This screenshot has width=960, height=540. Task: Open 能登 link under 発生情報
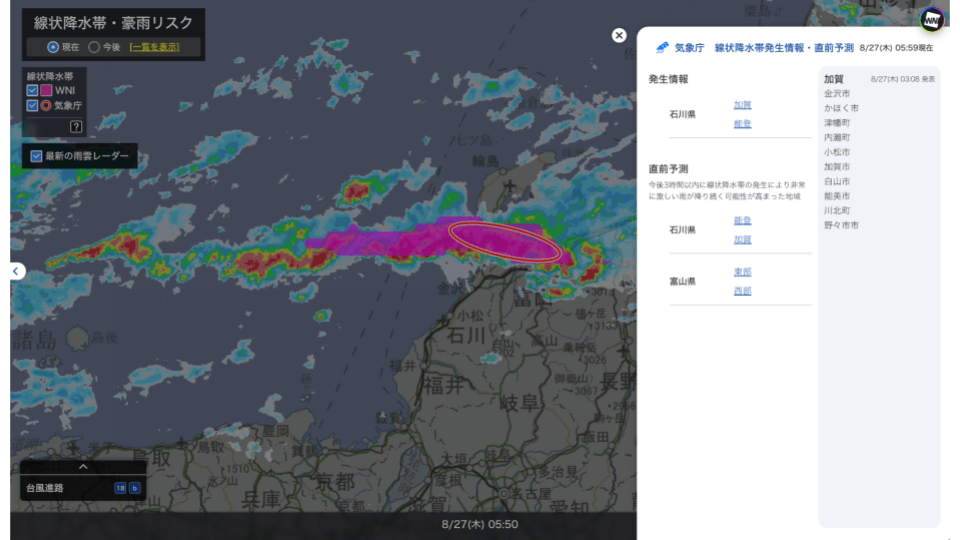(742, 124)
